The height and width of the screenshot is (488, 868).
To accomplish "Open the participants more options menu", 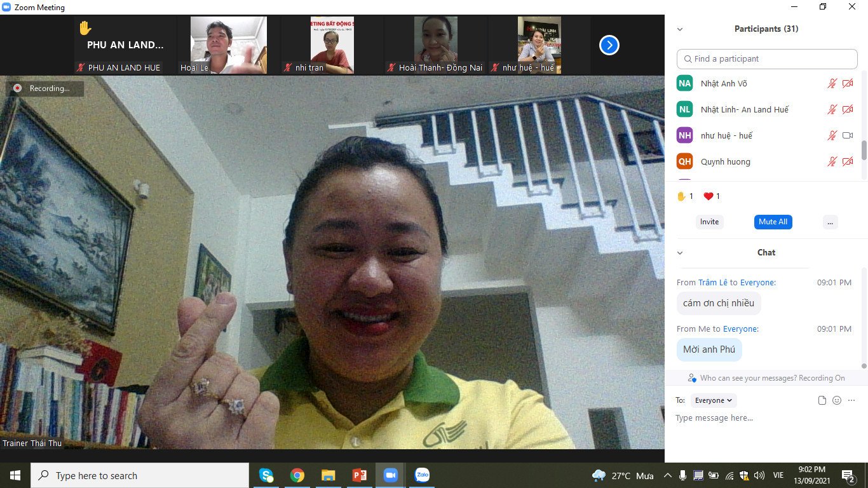I will point(830,222).
